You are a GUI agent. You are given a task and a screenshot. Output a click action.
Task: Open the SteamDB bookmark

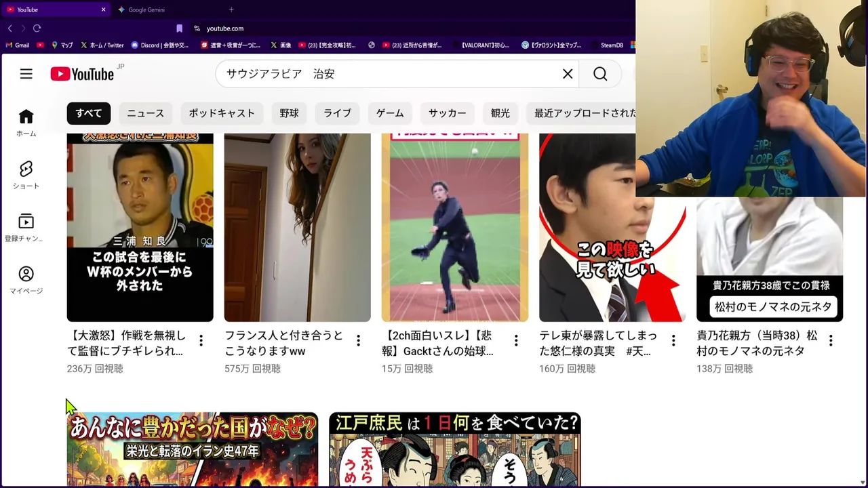point(607,45)
